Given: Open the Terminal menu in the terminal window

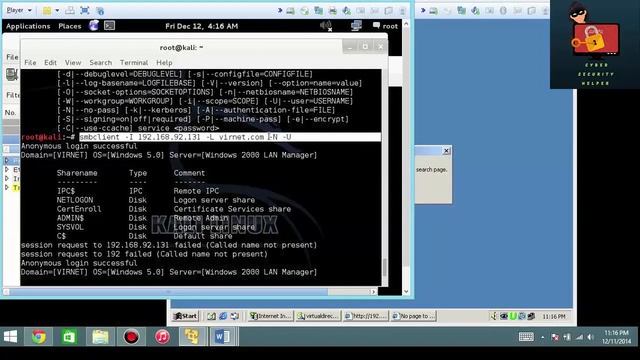Looking at the screenshot, I should click(134, 63).
